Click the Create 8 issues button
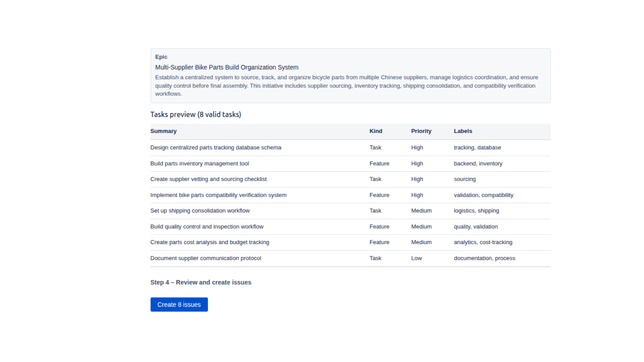 point(179,304)
